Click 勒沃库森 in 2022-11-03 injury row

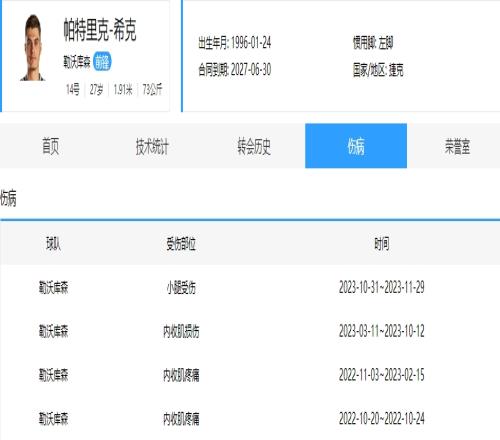(x=54, y=375)
